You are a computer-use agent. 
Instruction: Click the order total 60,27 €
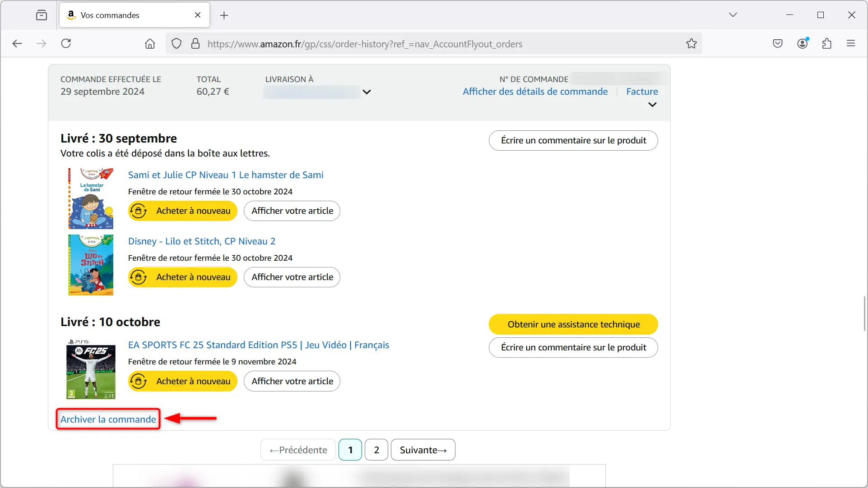click(x=213, y=92)
